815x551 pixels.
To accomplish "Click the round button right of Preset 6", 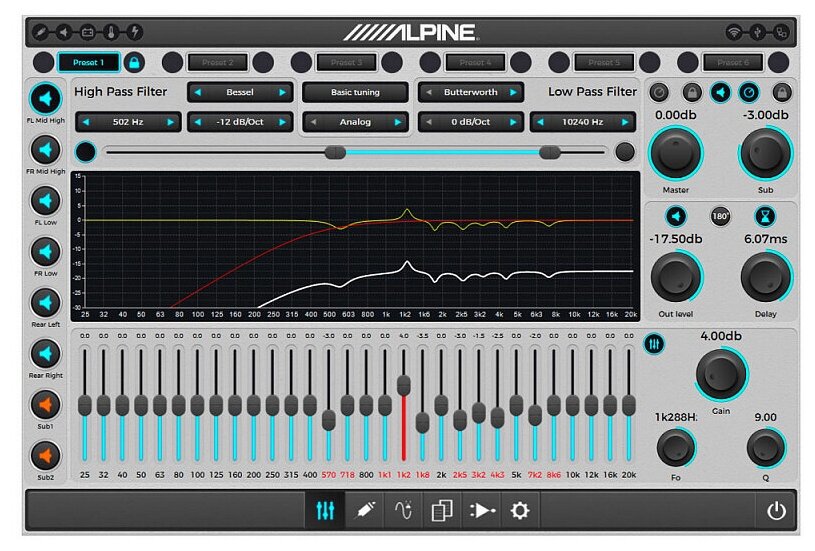I will coord(779,62).
